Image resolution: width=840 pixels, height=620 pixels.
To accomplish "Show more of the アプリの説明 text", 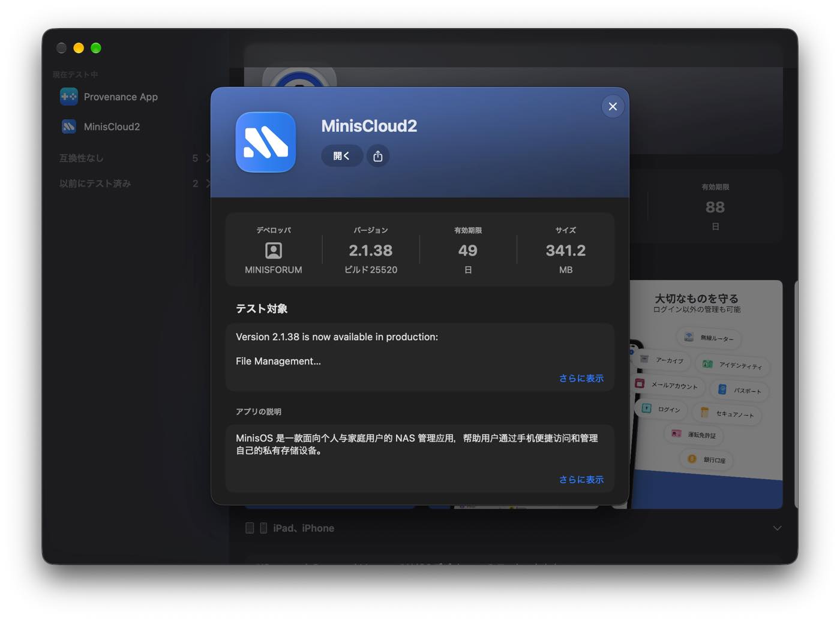I will click(581, 480).
